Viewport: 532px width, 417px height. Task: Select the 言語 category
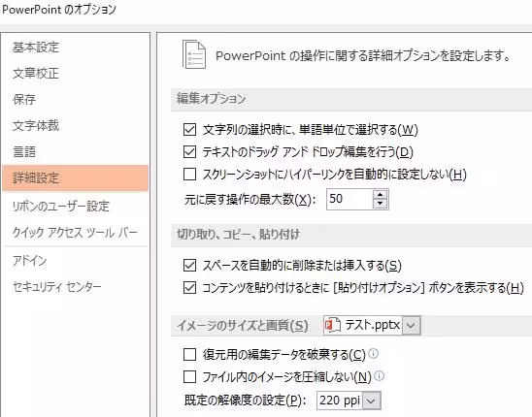click(x=24, y=151)
